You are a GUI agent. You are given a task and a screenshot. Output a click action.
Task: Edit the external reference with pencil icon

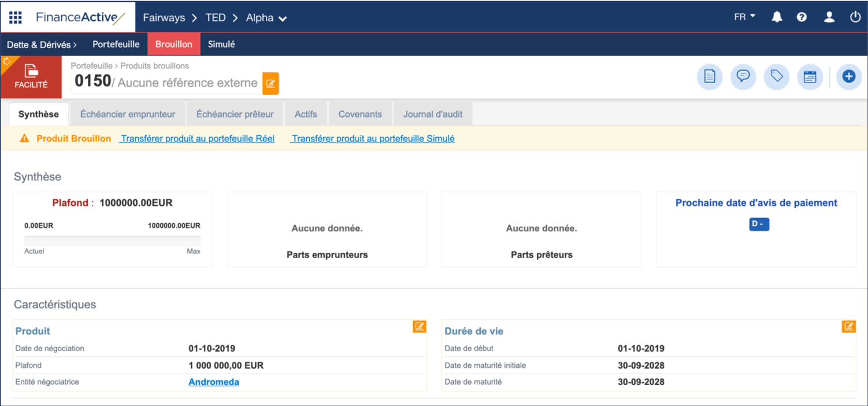270,84
